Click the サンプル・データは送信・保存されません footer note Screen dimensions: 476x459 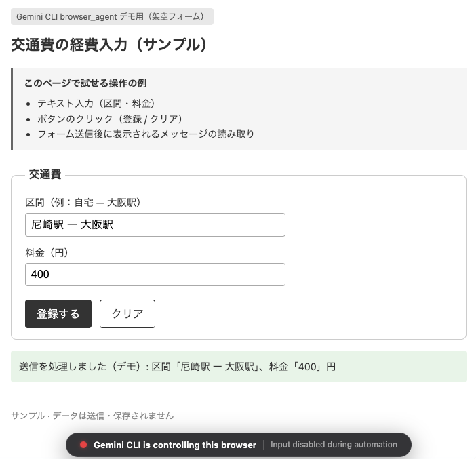click(x=92, y=416)
